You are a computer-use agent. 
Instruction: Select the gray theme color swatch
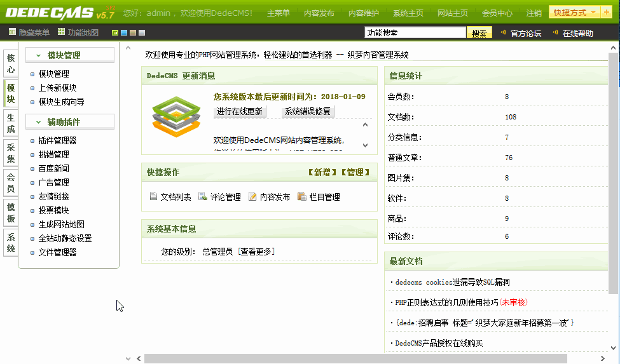point(142,33)
